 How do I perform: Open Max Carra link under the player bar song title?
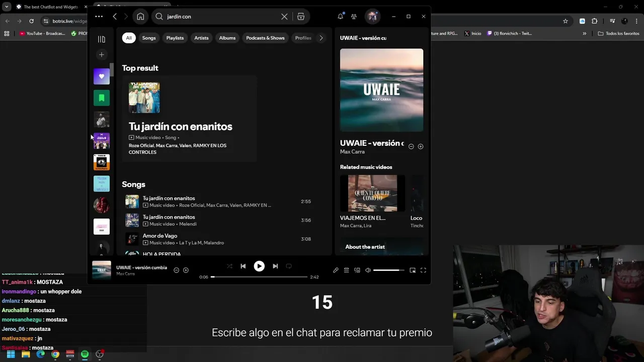coord(125,274)
